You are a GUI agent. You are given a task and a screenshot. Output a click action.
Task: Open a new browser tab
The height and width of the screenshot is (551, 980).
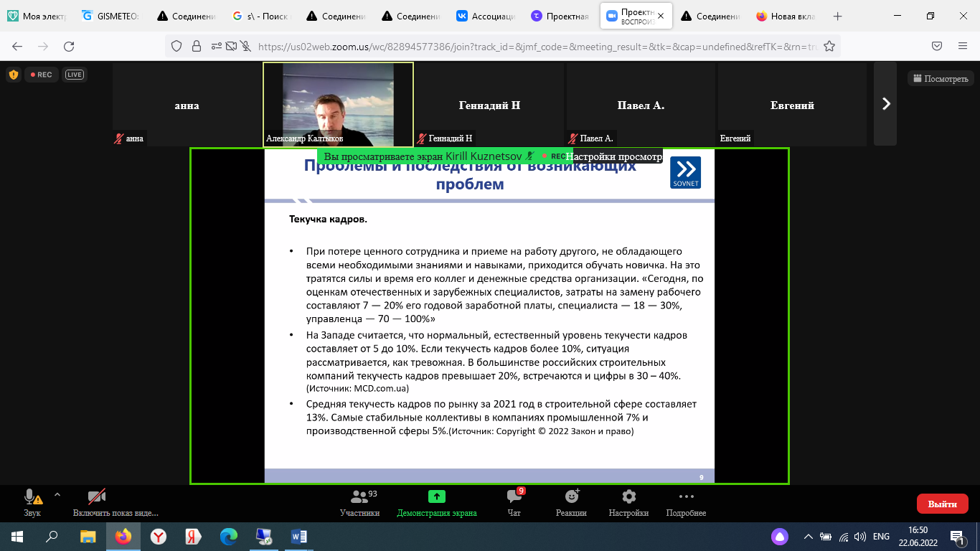(837, 16)
